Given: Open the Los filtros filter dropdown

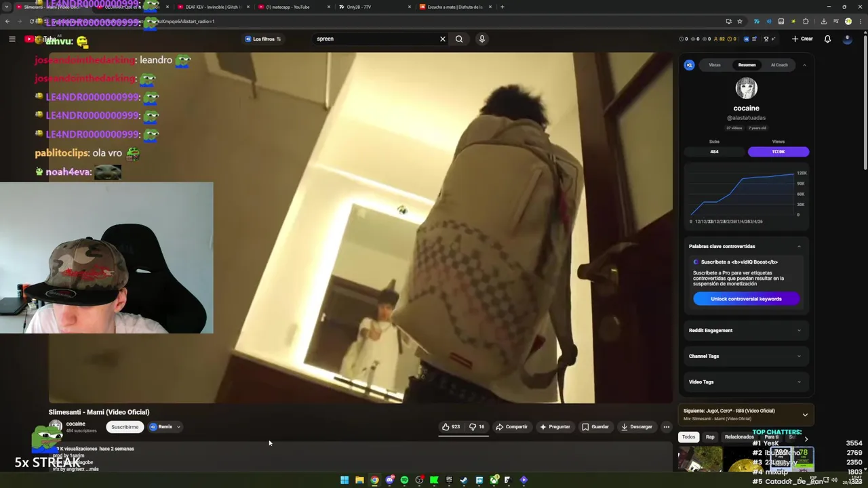Looking at the screenshot, I should (x=263, y=39).
